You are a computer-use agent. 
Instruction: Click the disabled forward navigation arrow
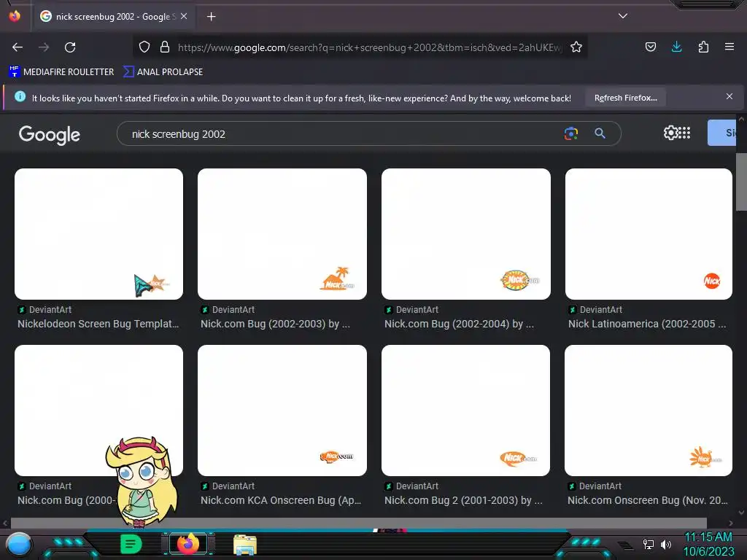coord(44,47)
